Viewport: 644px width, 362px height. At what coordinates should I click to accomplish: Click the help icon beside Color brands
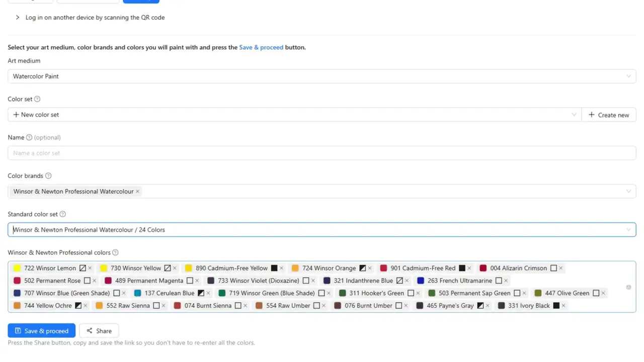pos(48,176)
